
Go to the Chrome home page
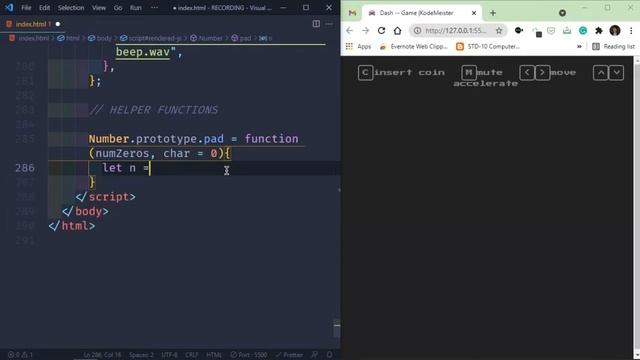click(398, 31)
